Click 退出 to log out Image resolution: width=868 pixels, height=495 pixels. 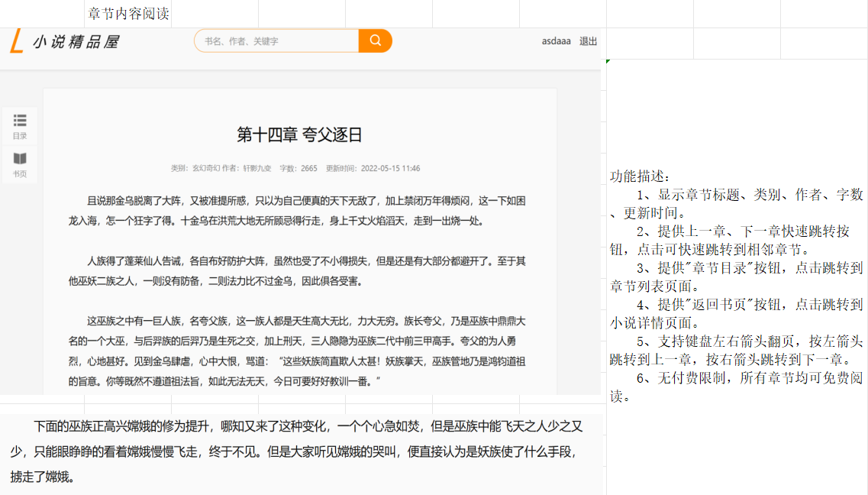[588, 41]
